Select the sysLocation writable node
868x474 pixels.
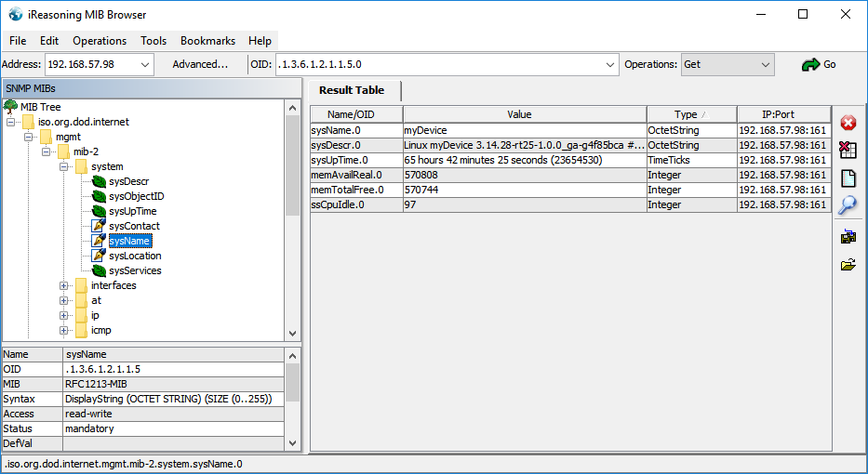(x=135, y=256)
